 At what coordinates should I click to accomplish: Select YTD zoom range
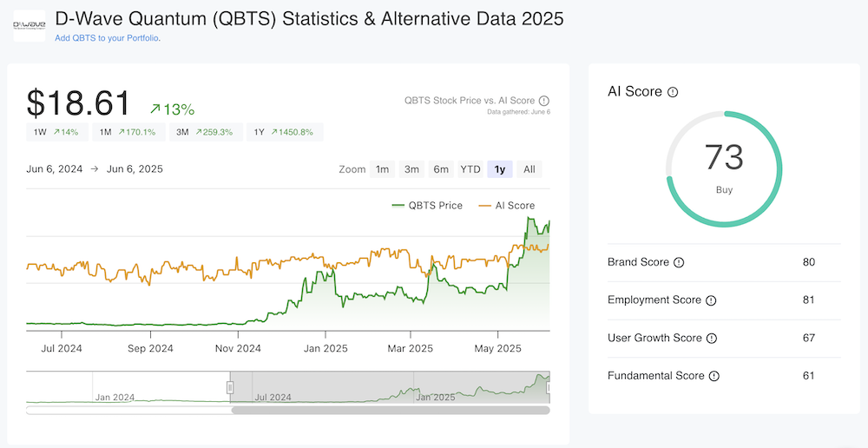[x=470, y=169]
